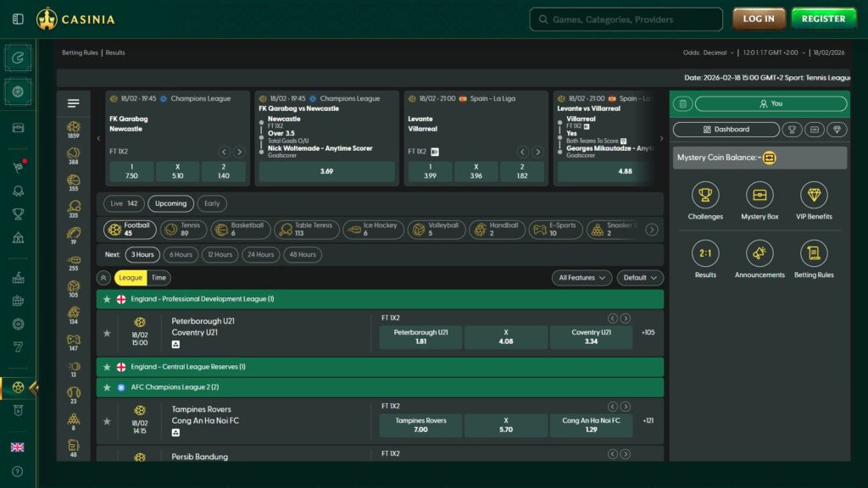Select the Time tab next to League

(x=158, y=278)
